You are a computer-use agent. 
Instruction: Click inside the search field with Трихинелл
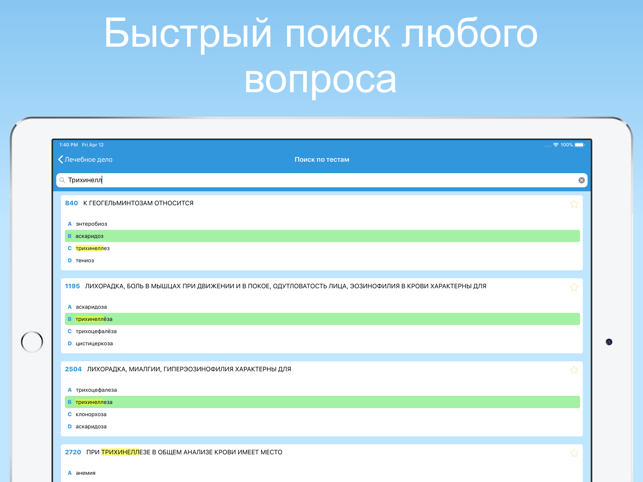[320, 180]
